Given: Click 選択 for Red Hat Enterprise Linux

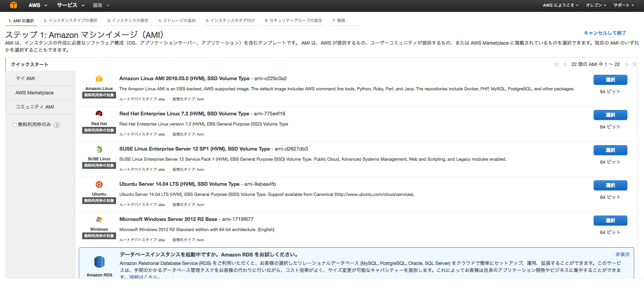Looking at the screenshot, I should (610, 115).
